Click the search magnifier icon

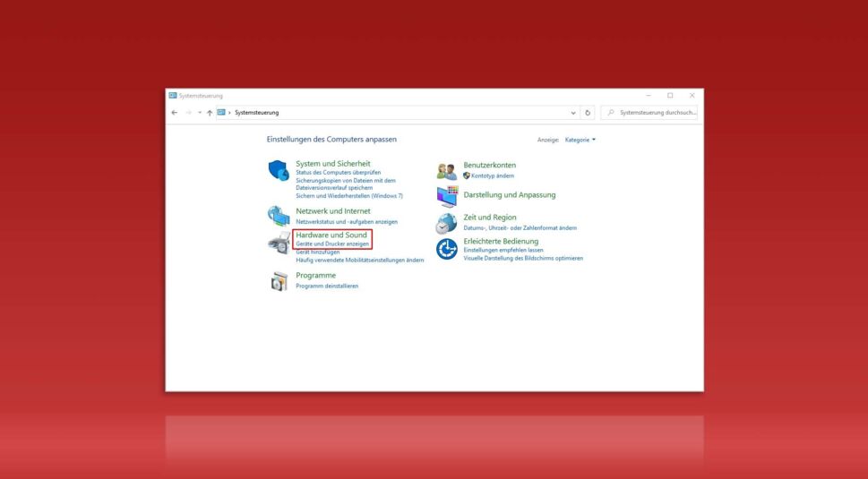(611, 113)
